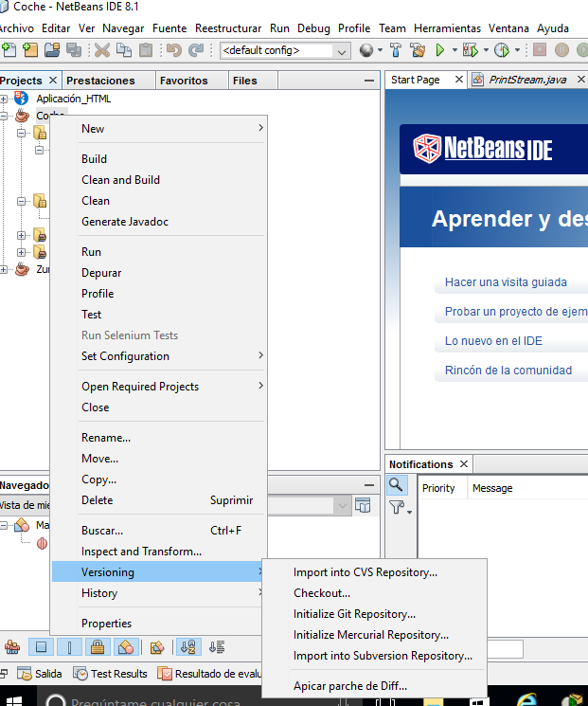This screenshot has width=588, height=706.
Task: Choose Clean and Build in context menu
Action: point(120,180)
